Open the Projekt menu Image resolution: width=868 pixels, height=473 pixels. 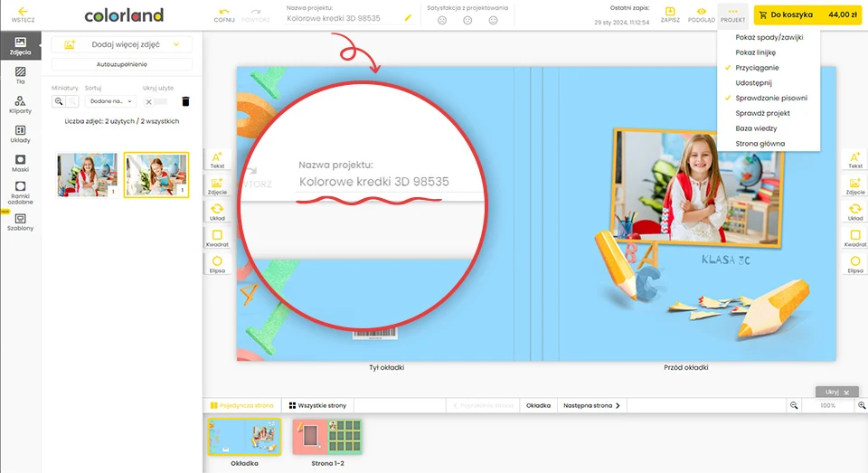click(733, 15)
